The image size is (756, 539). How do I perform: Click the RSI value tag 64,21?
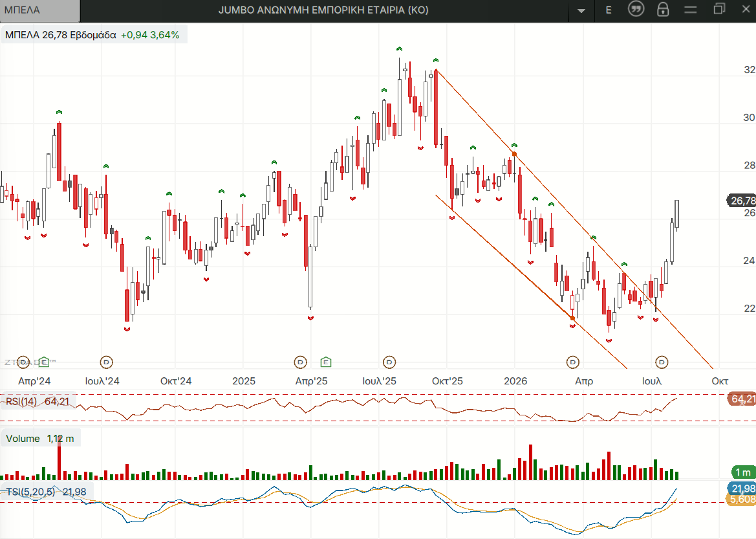[742, 399]
